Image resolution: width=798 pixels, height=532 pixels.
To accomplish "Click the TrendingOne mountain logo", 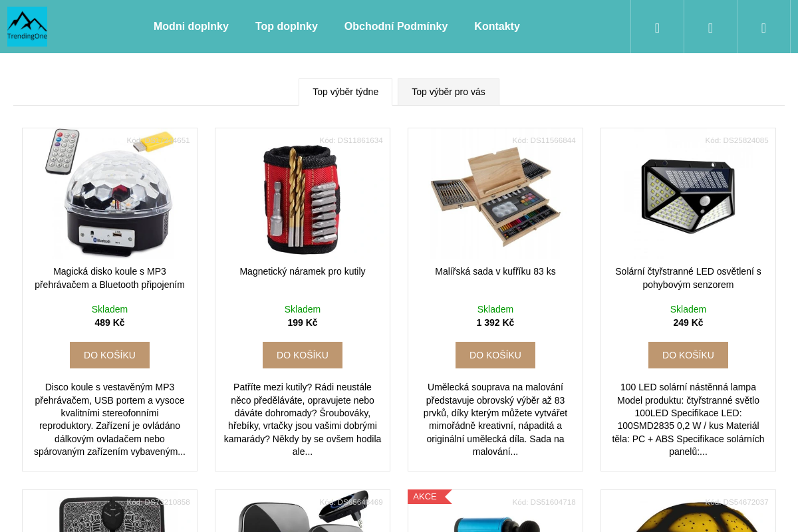I will click(x=27, y=26).
